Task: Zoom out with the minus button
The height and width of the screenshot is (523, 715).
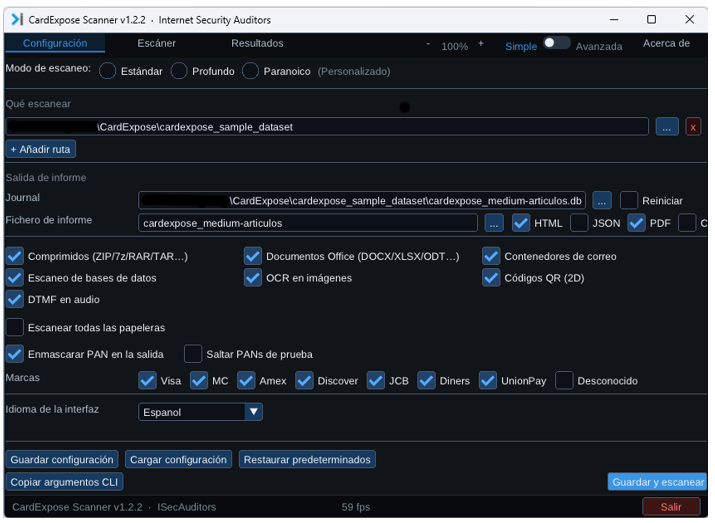Action: coord(428,44)
